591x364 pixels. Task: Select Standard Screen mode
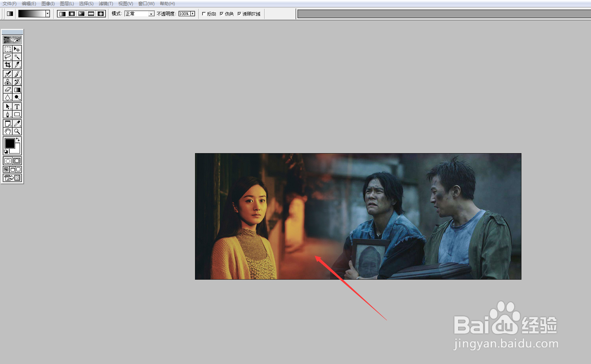coord(6,169)
